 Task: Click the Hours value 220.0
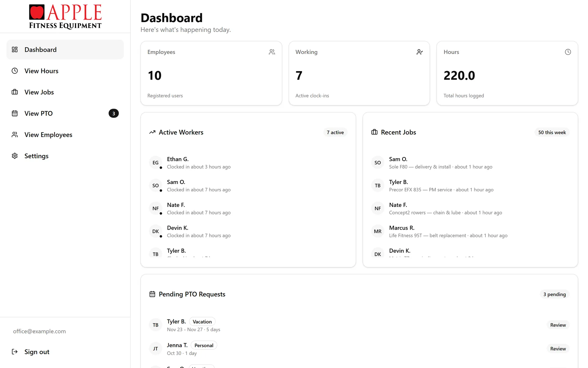(x=459, y=75)
